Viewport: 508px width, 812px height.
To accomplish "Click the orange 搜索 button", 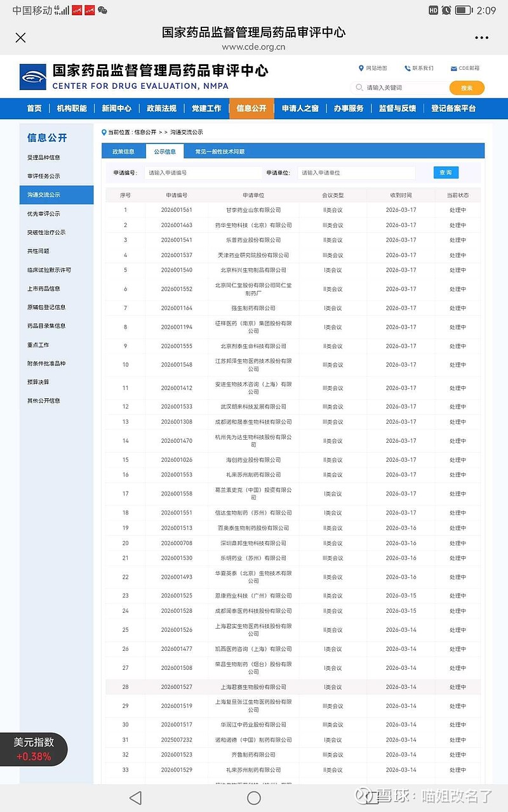I will (467, 88).
